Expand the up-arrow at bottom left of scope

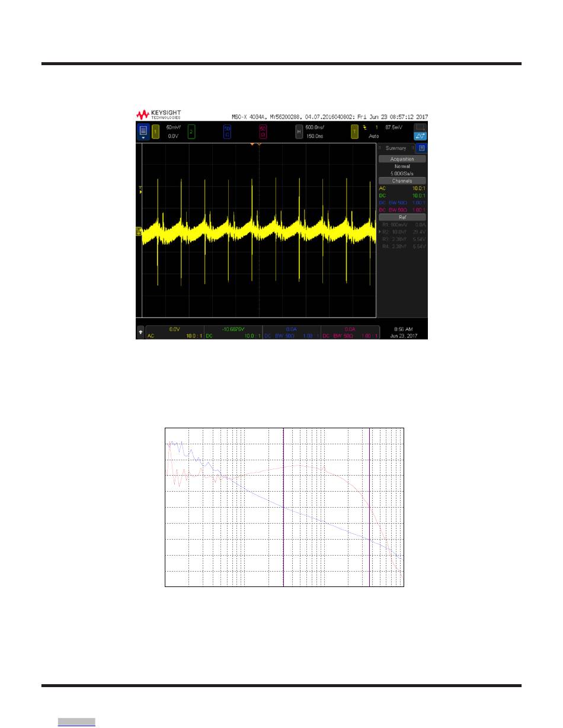point(140,332)
